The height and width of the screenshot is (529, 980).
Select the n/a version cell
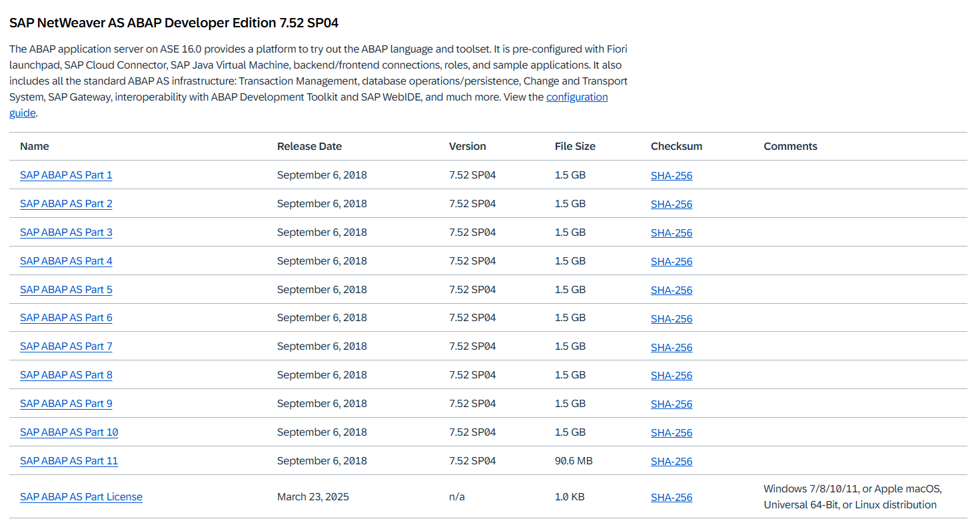point(457,497)
